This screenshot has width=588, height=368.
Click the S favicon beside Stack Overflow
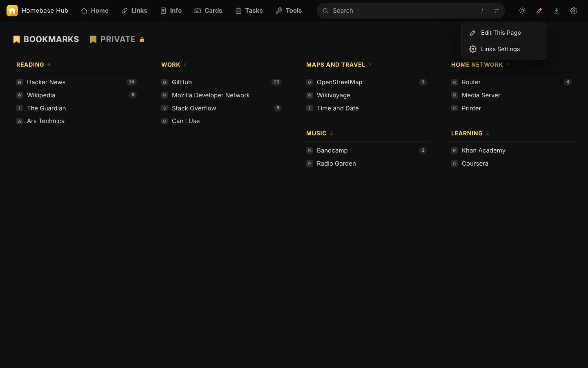click(165, 108)
